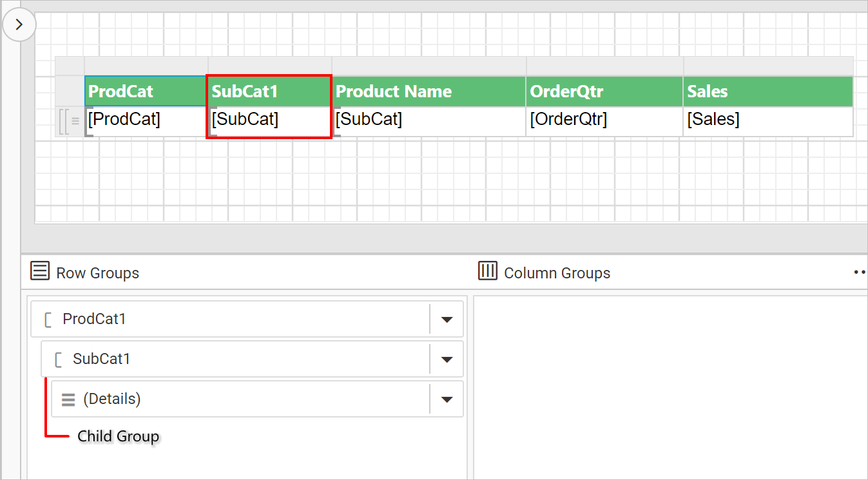The height and width of the screenshot is (480, 868).
Task: Click the SubCat1 group bracket icon
Action: pyautogui.click(x=58, y=360)
